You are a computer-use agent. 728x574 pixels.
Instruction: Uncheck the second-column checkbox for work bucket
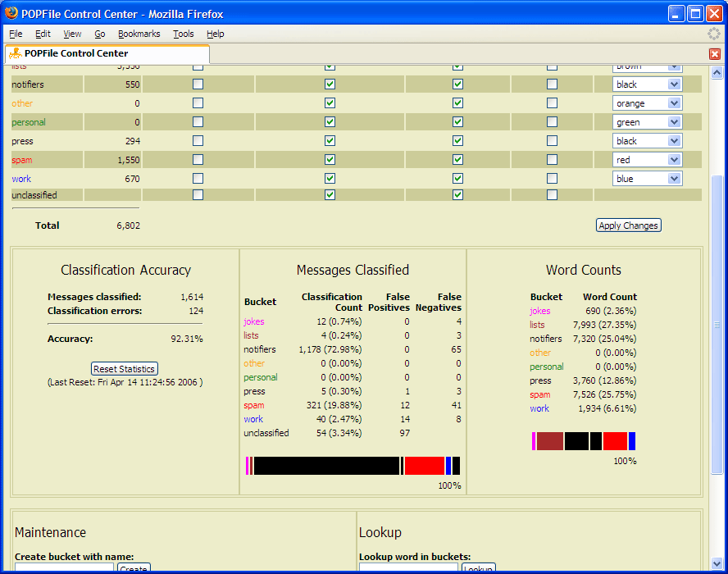(x=330, y=178)
